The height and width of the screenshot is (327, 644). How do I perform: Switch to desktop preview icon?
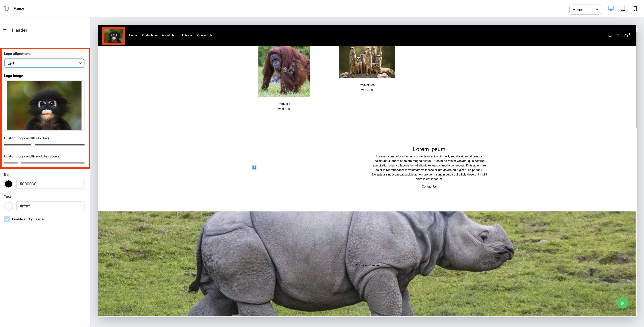pos(610,9)
